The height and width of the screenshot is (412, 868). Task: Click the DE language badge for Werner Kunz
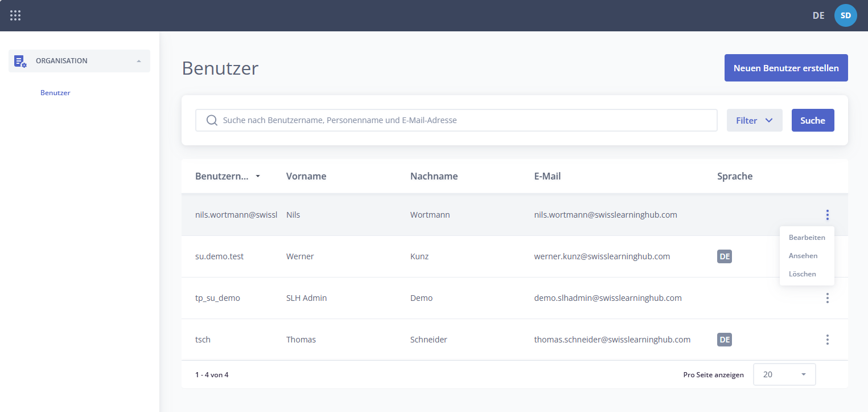724,256
